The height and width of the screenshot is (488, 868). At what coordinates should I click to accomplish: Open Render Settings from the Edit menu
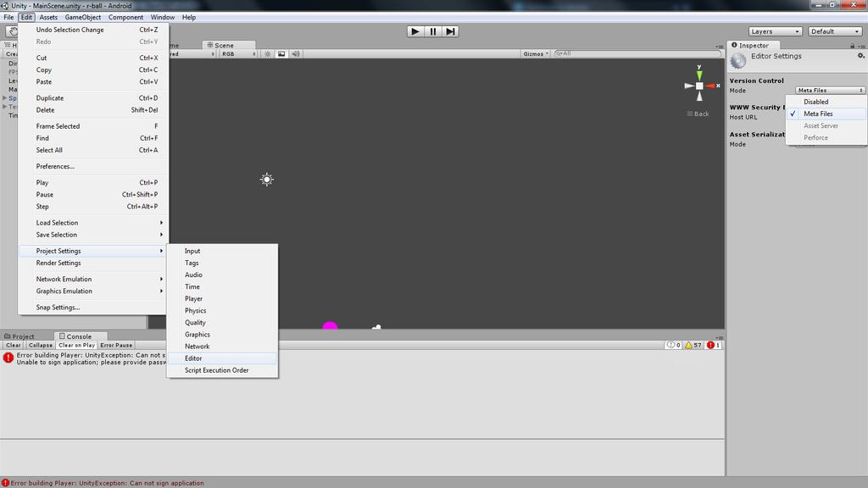[93, 263]
